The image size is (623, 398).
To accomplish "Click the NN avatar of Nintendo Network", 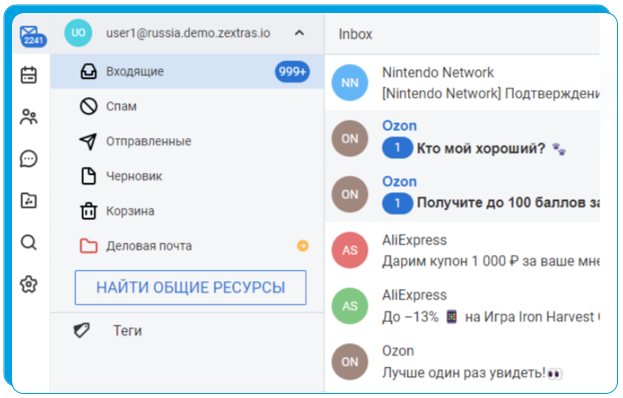I will [350, 83].
